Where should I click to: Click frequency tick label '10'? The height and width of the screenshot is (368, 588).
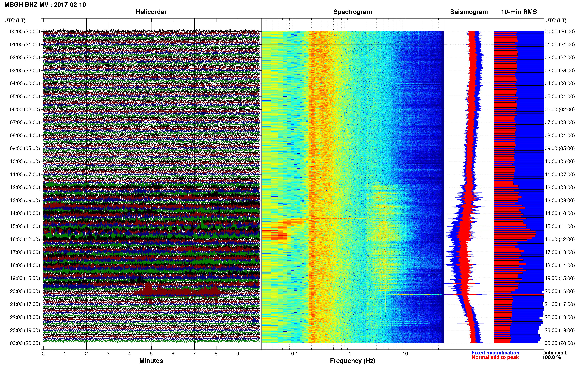[405, 354]
